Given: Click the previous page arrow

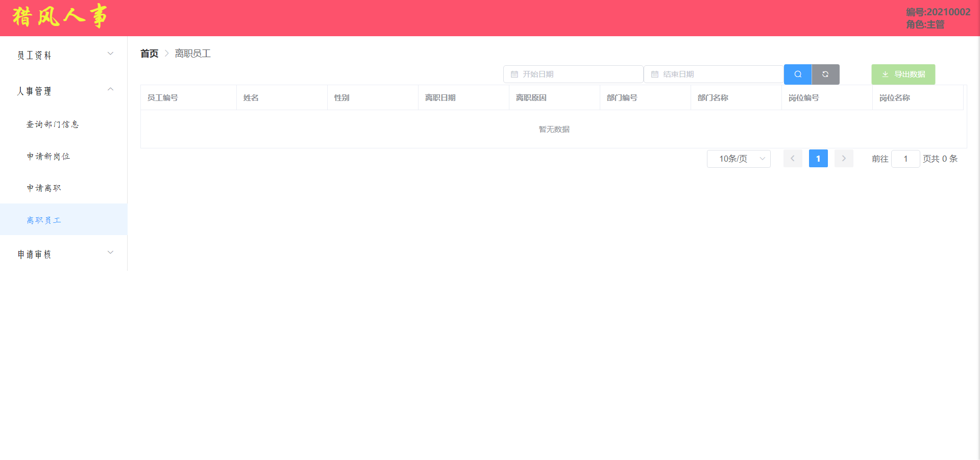Looking at the screenshot, I should pyautogui.click(x=793, y=159).
